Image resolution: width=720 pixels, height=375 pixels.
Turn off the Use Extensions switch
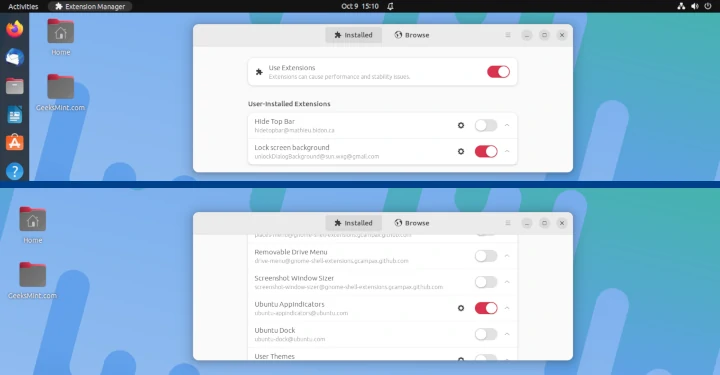pos(498,72)
